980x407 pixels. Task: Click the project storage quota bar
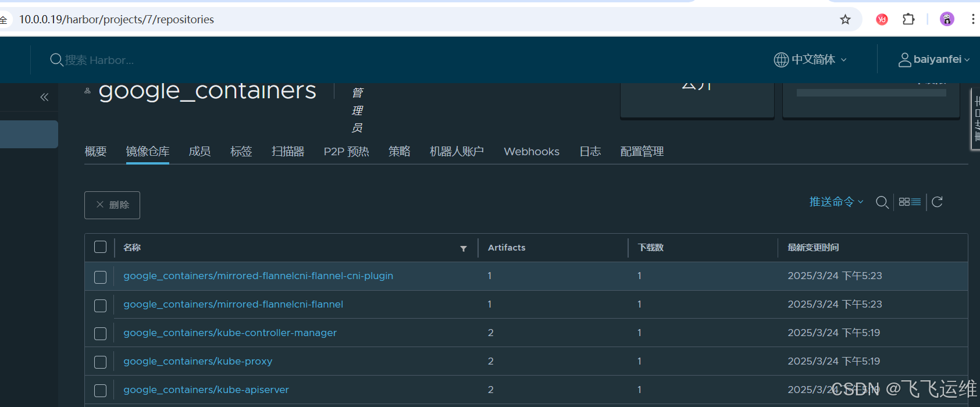pyautogui.click(x=871, y=93)
